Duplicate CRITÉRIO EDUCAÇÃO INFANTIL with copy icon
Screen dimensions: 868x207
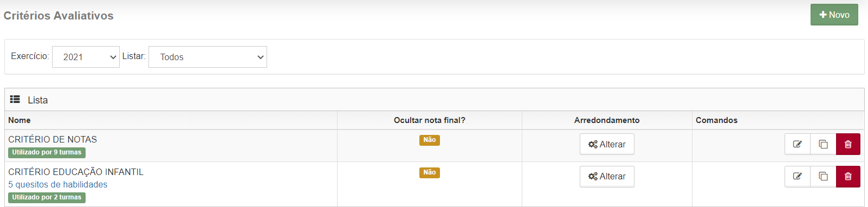click(823, 176)
